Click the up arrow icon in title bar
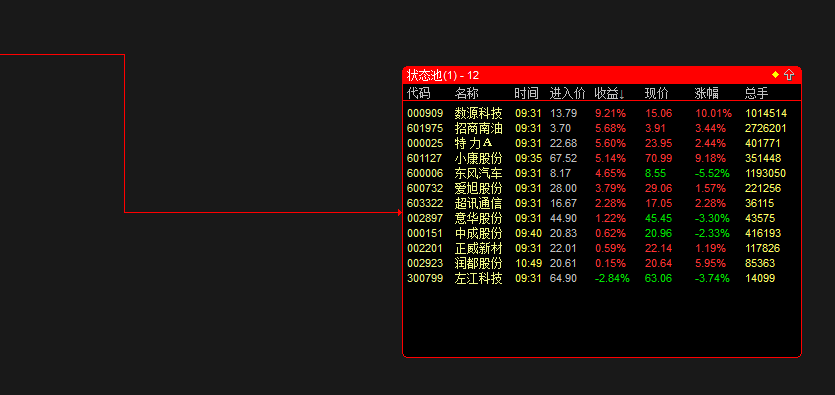Screen dimensions: 835x395 (x=789, y=75)
